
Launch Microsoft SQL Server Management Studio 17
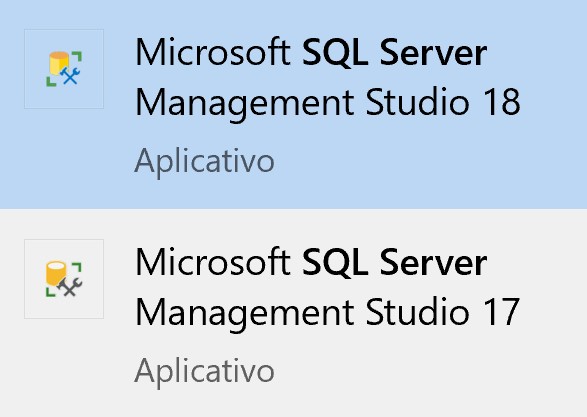coord(328,287)
